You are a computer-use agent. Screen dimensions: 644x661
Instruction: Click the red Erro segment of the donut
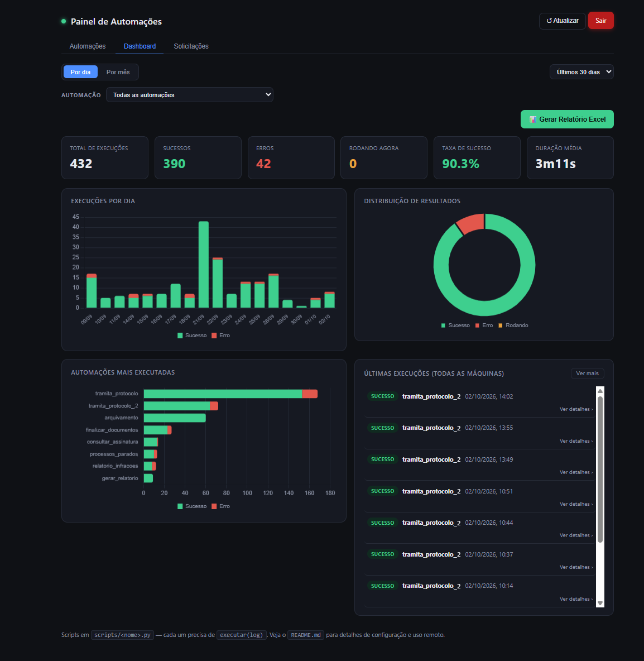(x=471, y=223)
